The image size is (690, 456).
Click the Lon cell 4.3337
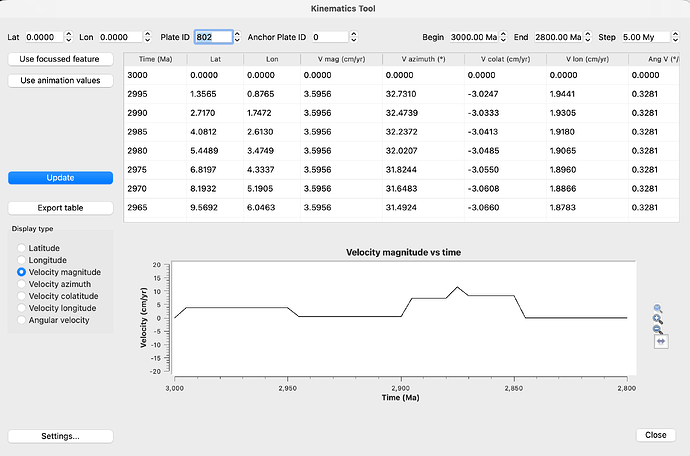[x=272, y=170]
